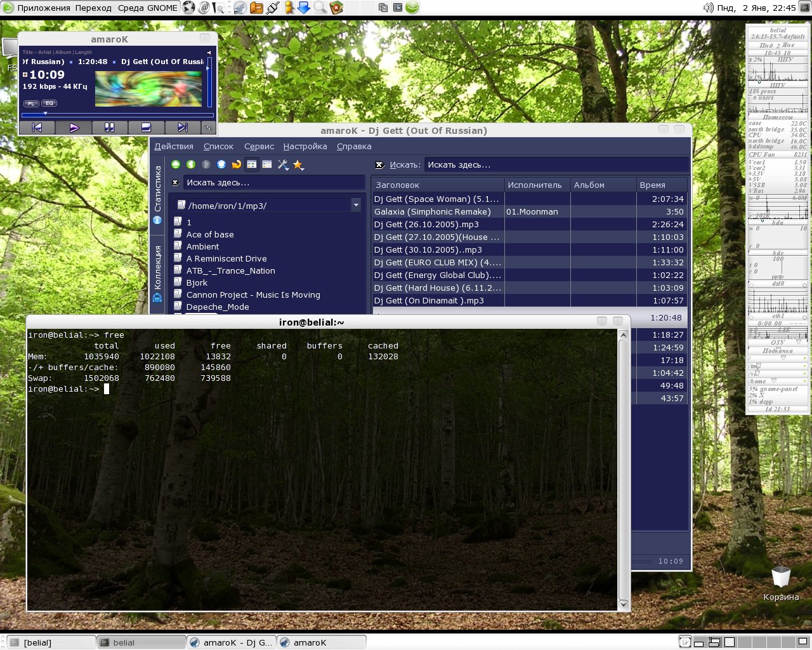Click green Up folder icon in file browser
812x650 pixels.
[176, 164]
